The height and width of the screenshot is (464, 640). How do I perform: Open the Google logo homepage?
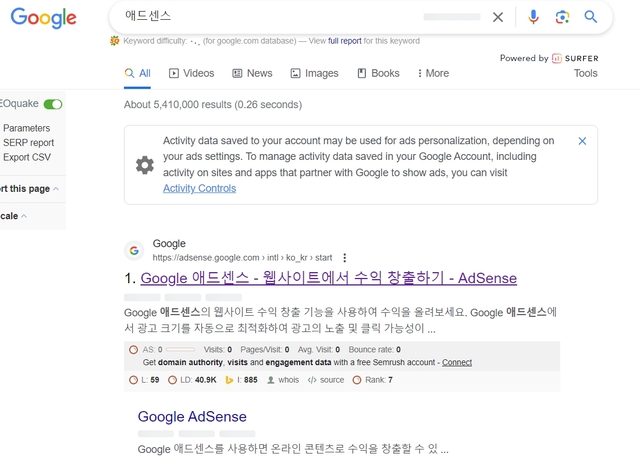[x=43, y=18]
